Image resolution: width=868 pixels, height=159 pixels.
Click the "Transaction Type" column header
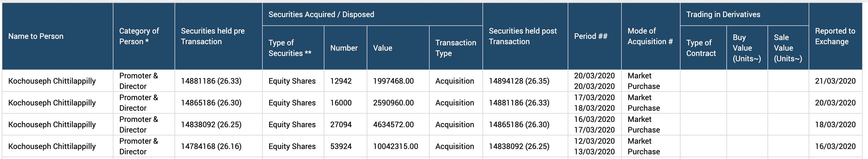[x=455, y=48]
